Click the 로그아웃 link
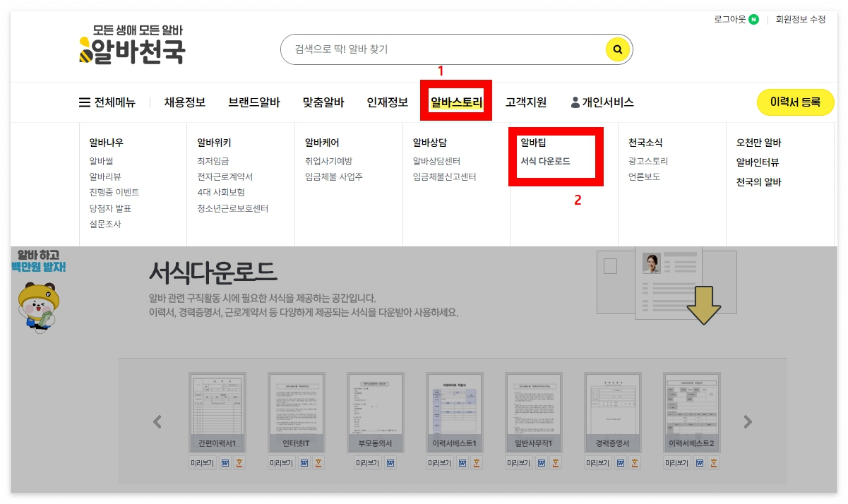 point(730,20)
